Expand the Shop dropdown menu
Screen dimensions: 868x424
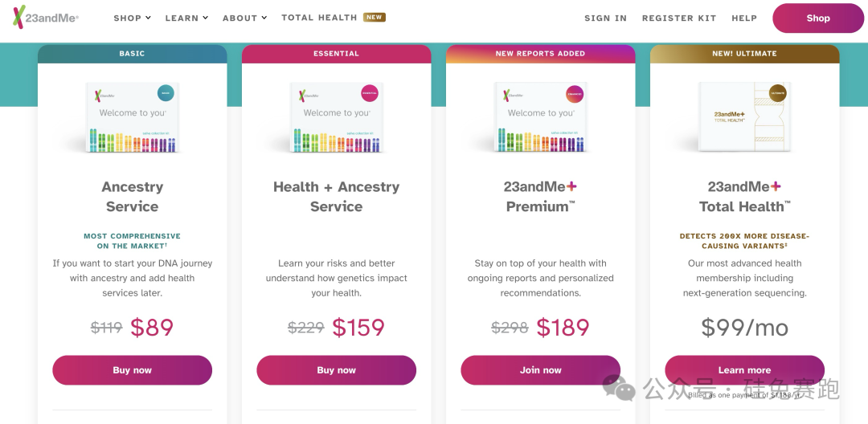click(x=133, y=18)
